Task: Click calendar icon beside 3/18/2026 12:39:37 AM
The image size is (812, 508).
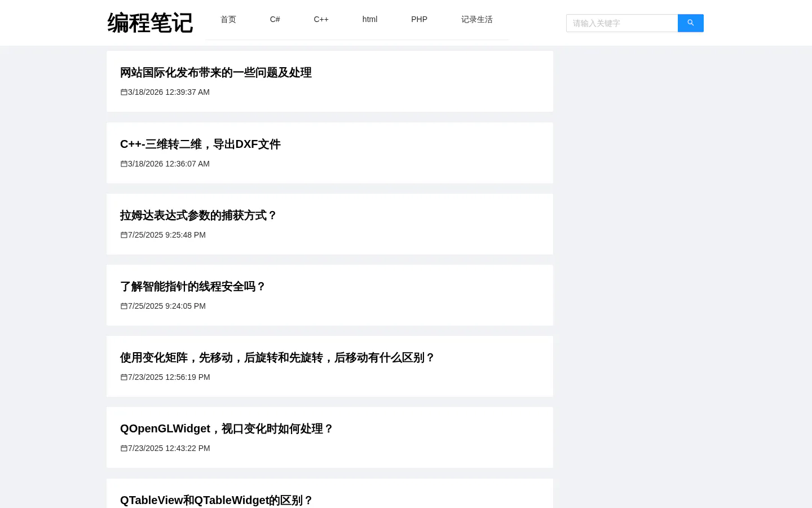Action: [x=124, y=92]
